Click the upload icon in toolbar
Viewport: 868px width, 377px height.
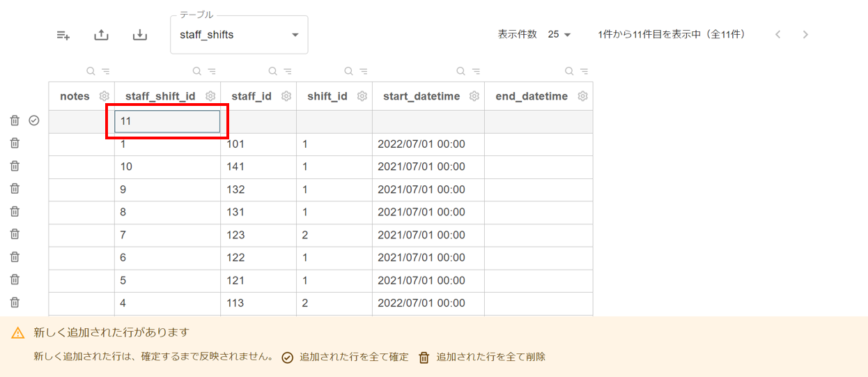click(102, 35)
